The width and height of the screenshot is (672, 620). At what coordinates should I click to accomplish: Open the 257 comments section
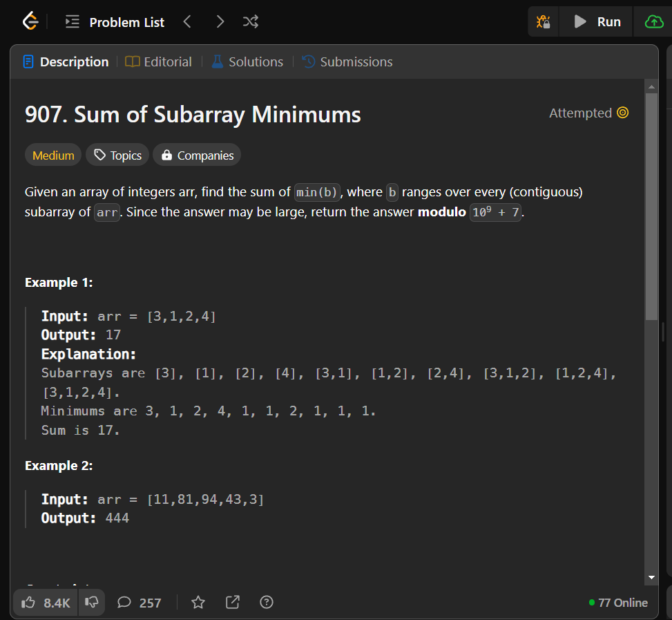(x=140, y=603)
